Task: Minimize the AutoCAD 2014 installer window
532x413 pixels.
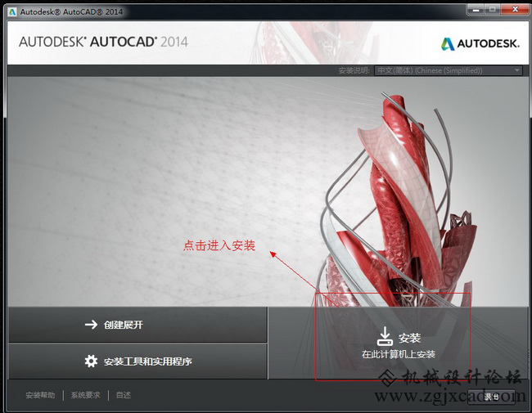Action: [x=476, y=10]
